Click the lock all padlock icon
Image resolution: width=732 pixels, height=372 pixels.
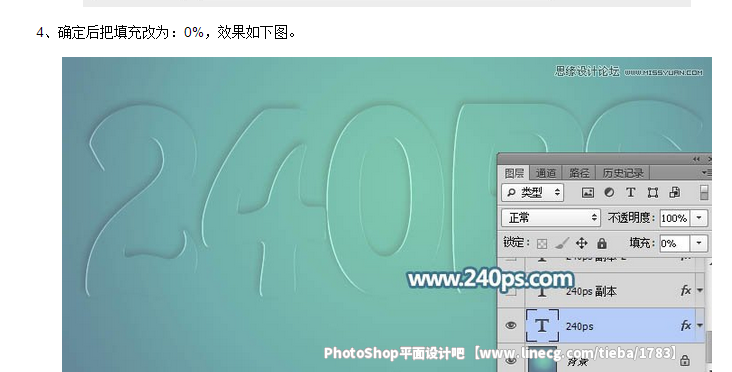tap(602, 243)
